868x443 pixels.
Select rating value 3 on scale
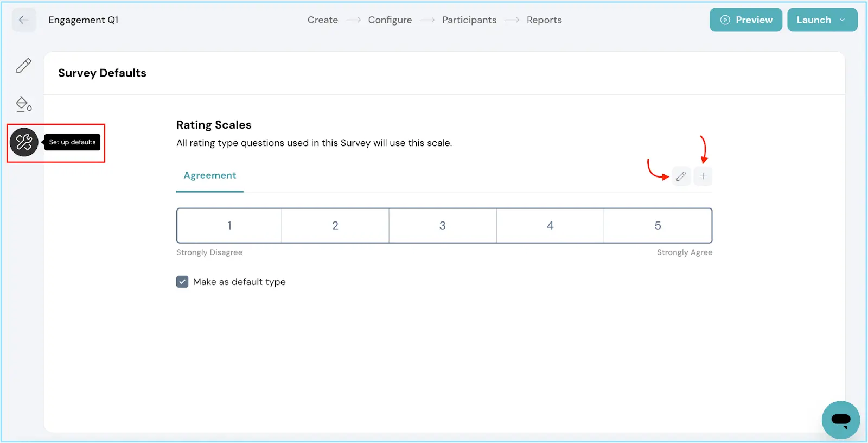[x=442, y=226]
